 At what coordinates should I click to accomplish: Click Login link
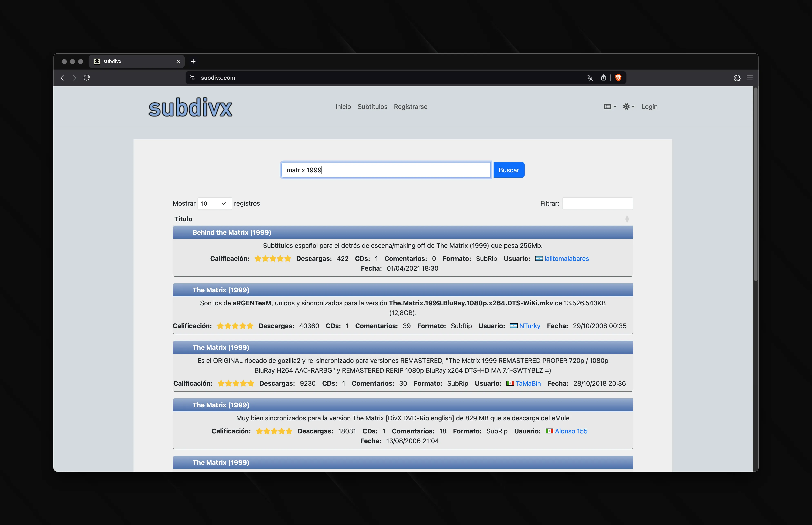649,107
